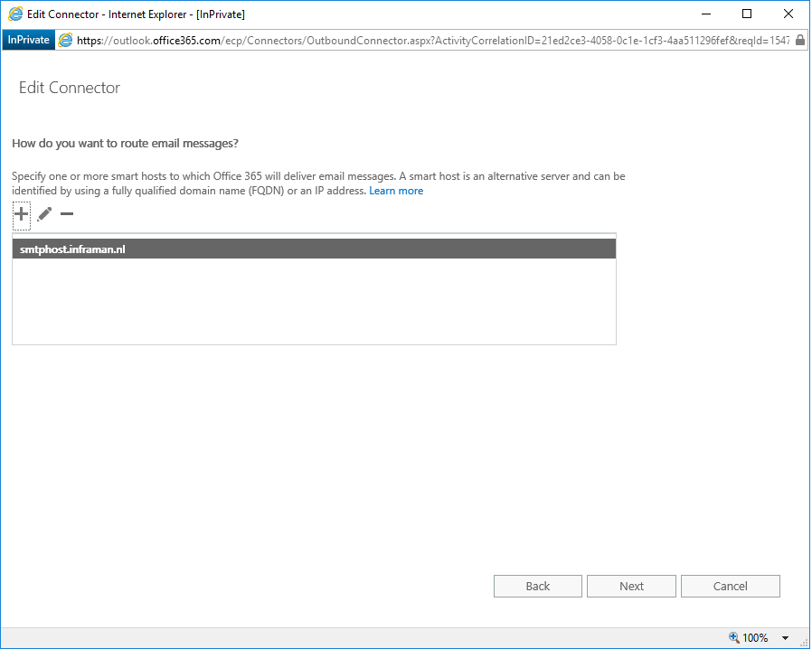
Task: Cancel the connector edit
Action: (730, 586)
